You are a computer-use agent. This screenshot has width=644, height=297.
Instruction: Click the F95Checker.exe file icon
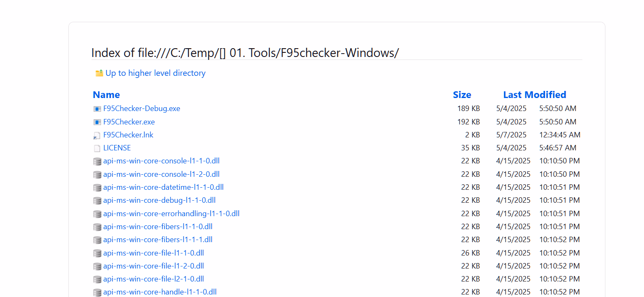point(97,122)
